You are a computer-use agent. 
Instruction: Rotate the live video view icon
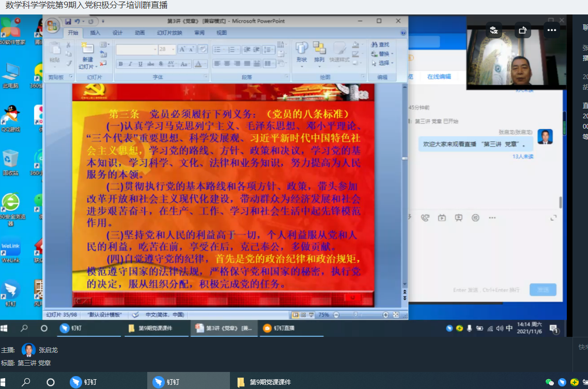522,30
